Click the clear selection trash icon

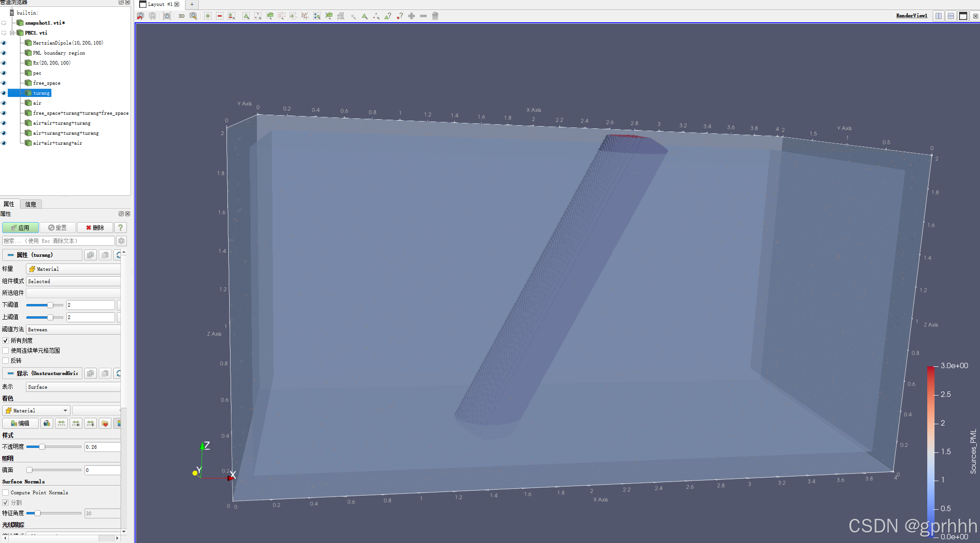[x=435, y=16]
